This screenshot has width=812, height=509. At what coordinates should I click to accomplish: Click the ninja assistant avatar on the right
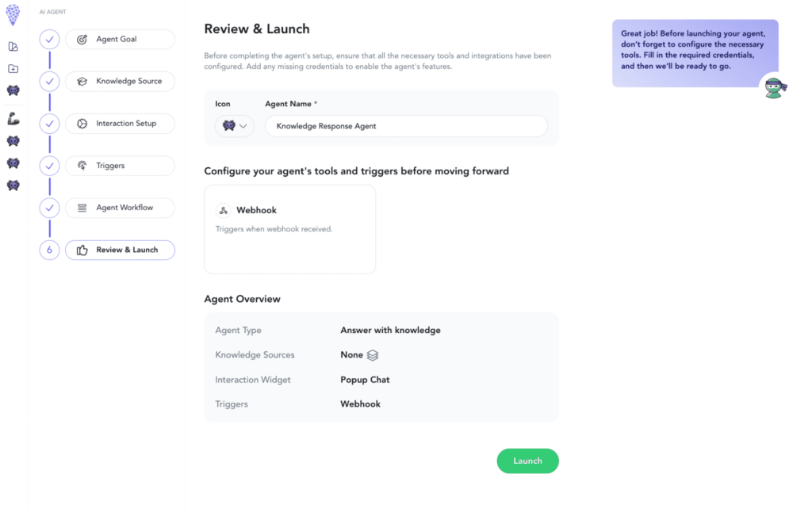tap(775, 87)
